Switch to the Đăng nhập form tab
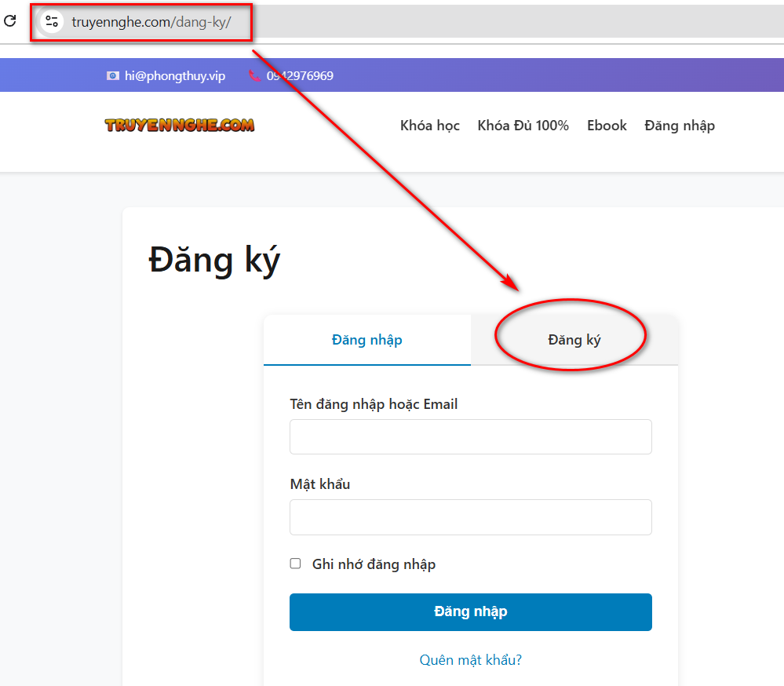This screenshot has width=784, height=686. [366, 340]
